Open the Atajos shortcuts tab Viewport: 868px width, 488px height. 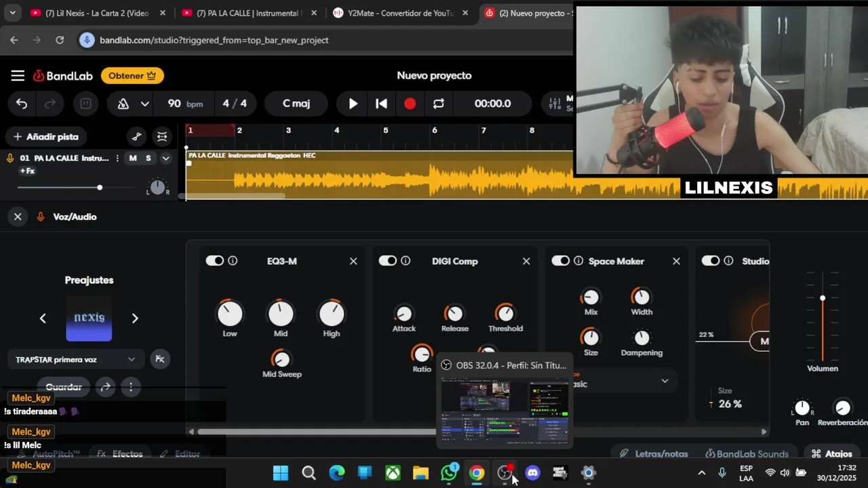pyautogui.click(x=831, y=454)
